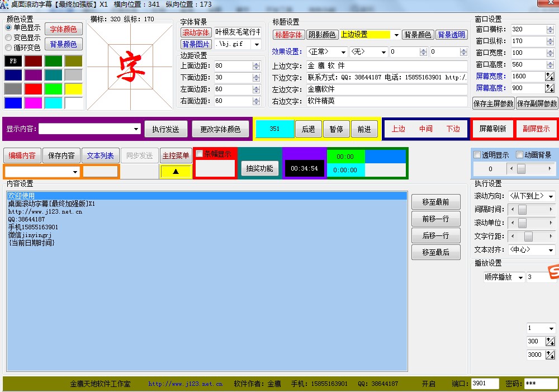Click the red 字 font preview
Image resolution: width=559 pixels, height=392 pixels.
pos(130,65)
